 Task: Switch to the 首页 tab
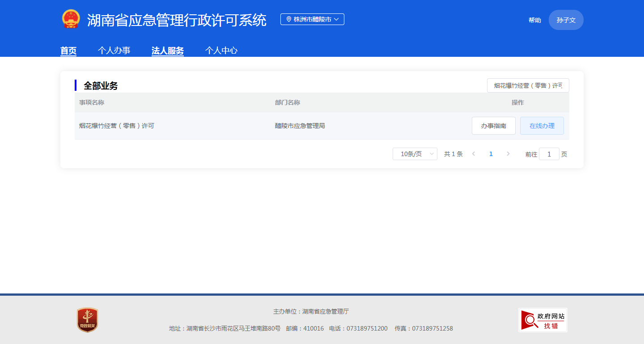68,51
